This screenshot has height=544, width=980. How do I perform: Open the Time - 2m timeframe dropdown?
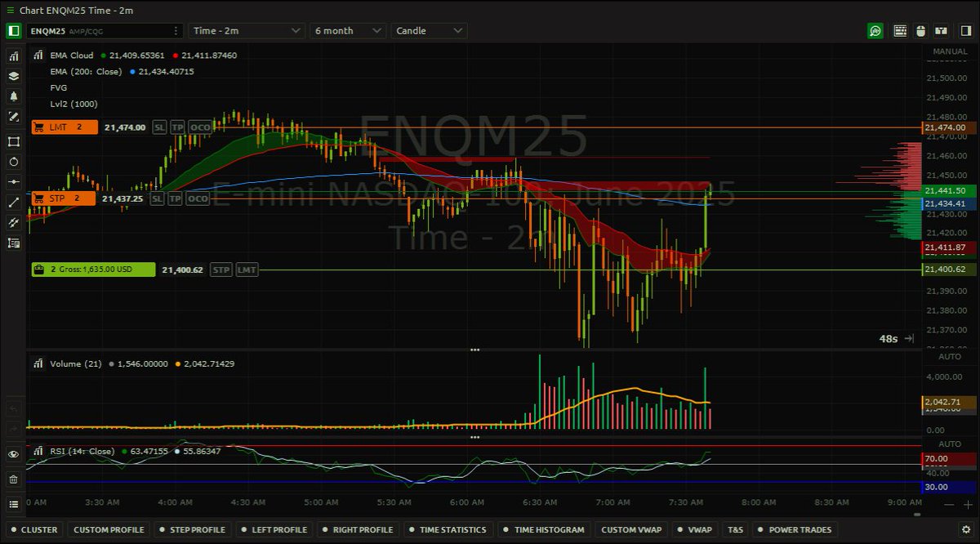[x=247, y=31]
